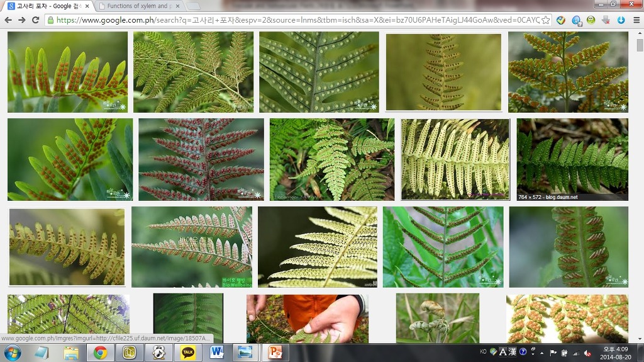This screenshot has width=644, height=362.
Task: Open thumbnail of many brown-backed fern fronds
Action: point(194,72)
